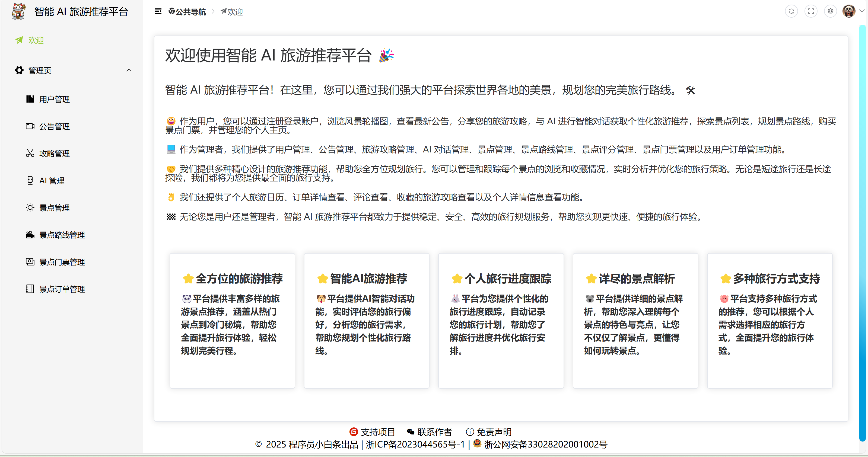Open the settings gear icon
The width and height of the screenshot is (868, 457).
(830, 11)
